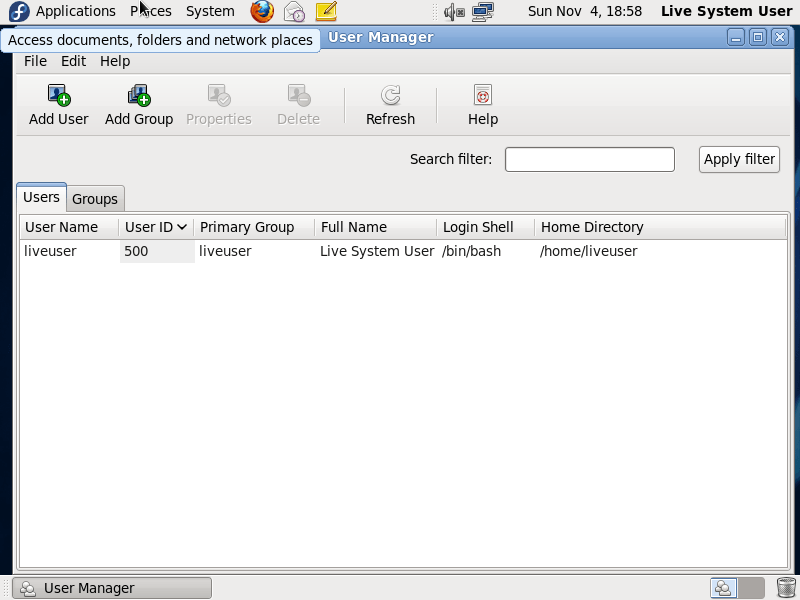
Task: Sort by the User Name column header
Action: [69, 227]
